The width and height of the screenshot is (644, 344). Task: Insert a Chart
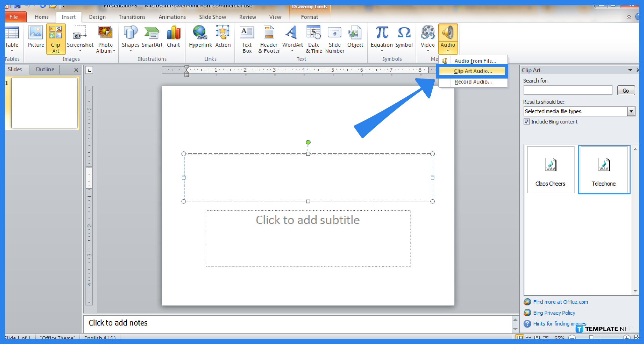coord(173,38)
